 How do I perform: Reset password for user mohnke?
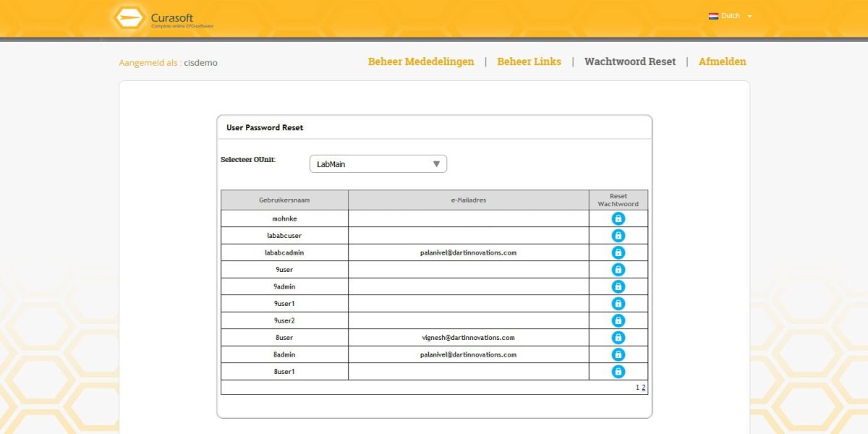(618, 218)
